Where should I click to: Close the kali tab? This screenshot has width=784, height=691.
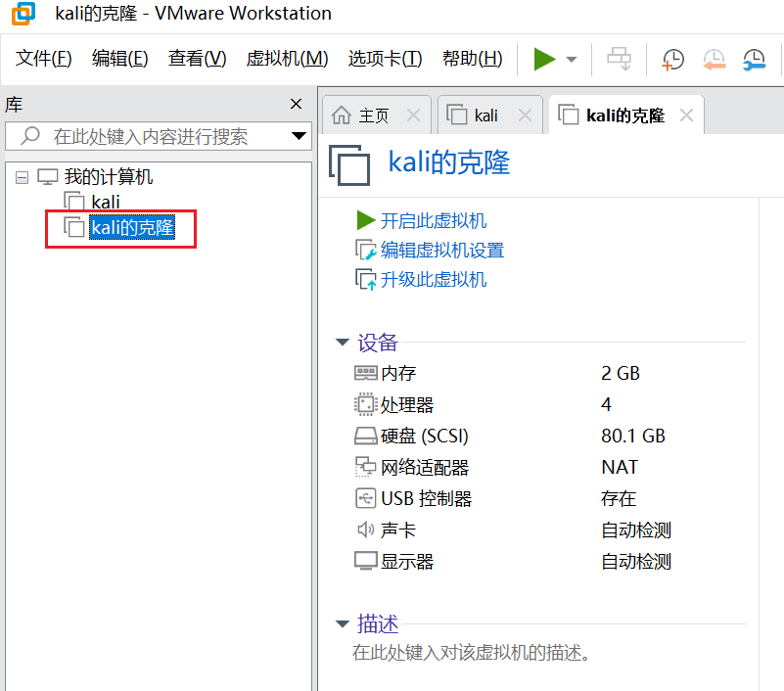[x=525, y=115]
